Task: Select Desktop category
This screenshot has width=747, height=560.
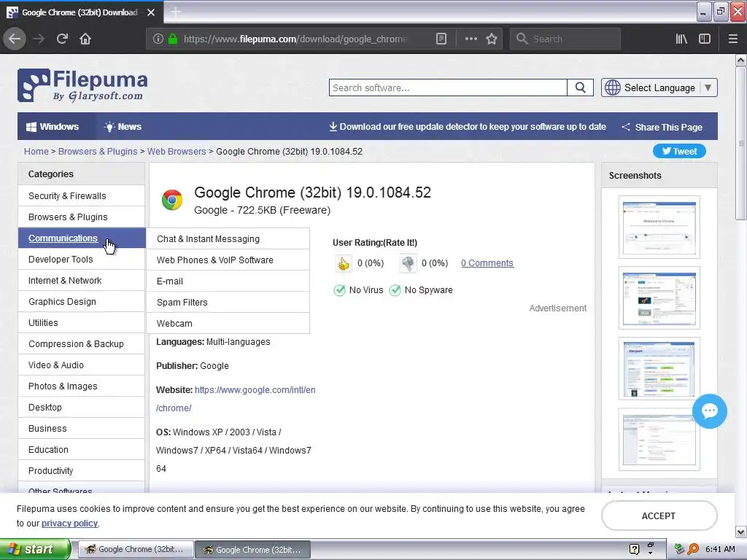Action: [82, 408]
